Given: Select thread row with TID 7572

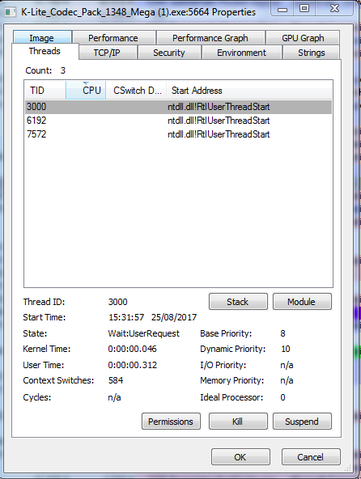Looking at the screenshot, I should click(x=178, y=134).
